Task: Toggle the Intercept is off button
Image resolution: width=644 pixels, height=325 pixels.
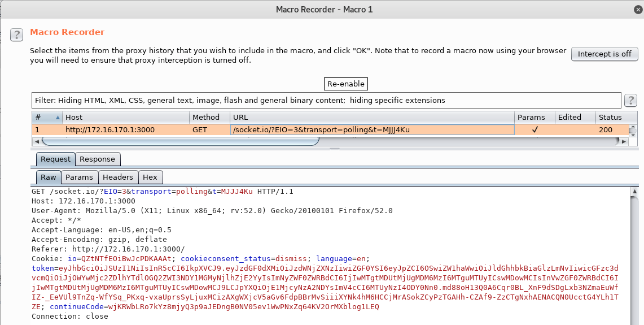Action: pyautogui.click(x=604, y=54)
